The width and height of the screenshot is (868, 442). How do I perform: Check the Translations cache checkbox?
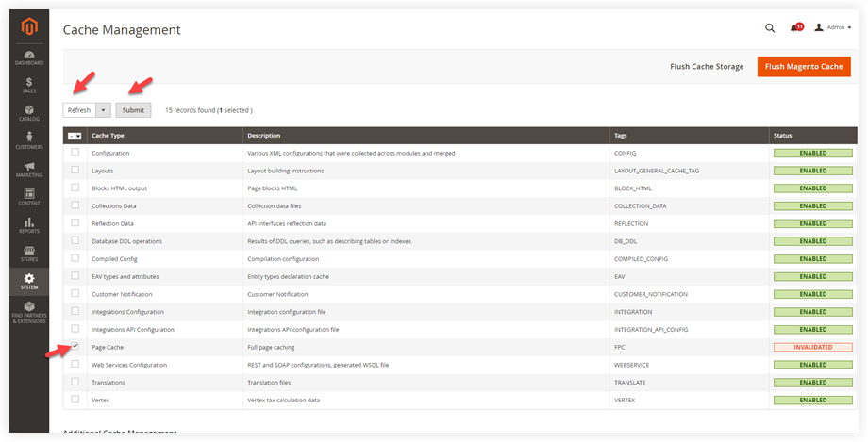75,382
